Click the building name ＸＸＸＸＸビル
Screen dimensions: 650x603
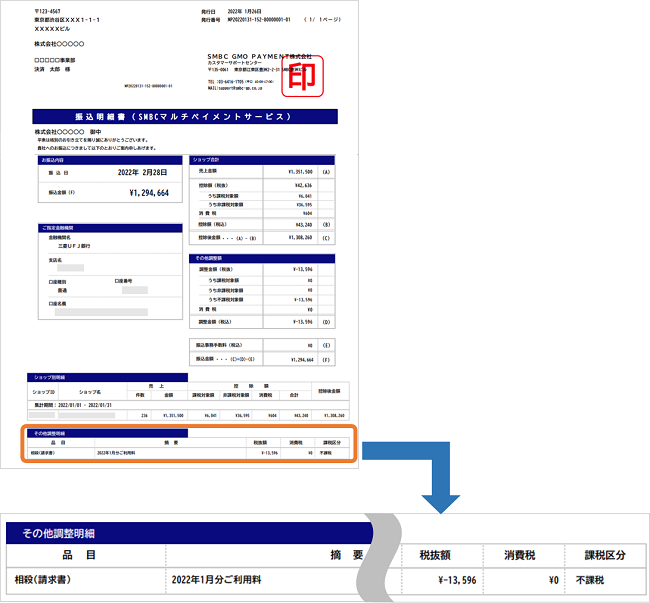(x=52, y=29)
